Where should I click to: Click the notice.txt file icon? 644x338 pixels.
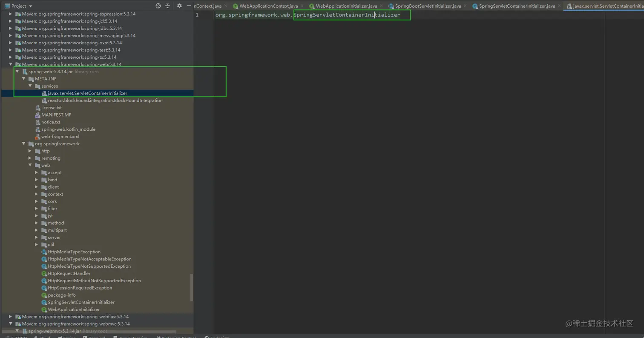[38, 122]
